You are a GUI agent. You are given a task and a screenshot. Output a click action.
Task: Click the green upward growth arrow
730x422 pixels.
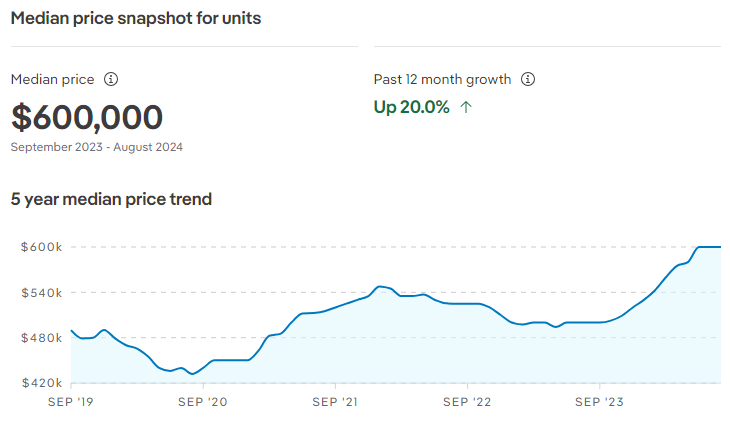pyautogui.click(x=466, y=108)
